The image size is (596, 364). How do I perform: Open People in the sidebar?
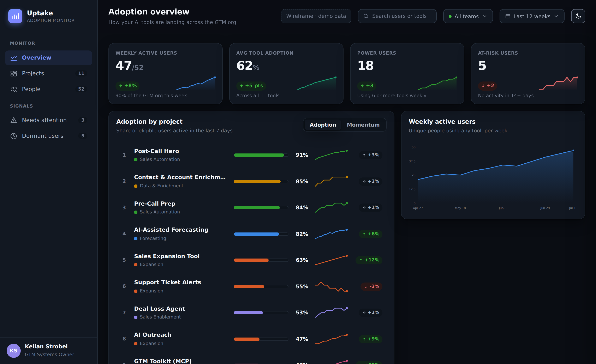[x=48, y=89]
